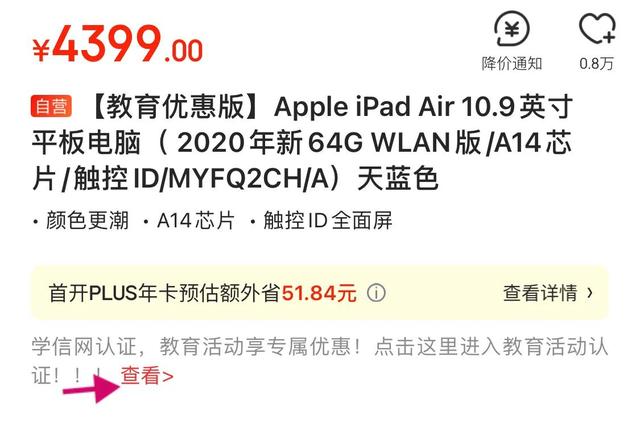Select 天蓝色 color text in title
Image resolution: width=640 pixels, height=424 pixels.
pos(398,179)
